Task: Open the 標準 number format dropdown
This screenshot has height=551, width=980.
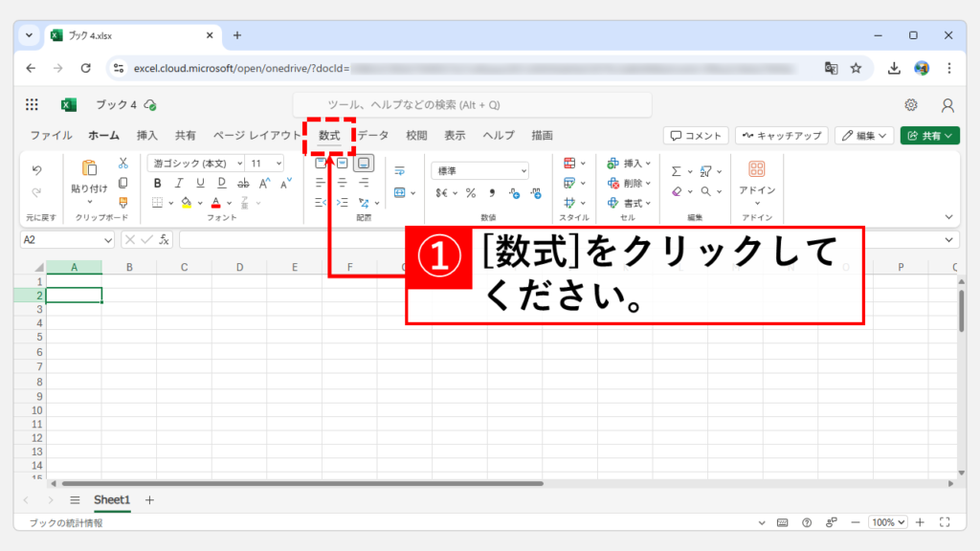Action: [479, 170]
